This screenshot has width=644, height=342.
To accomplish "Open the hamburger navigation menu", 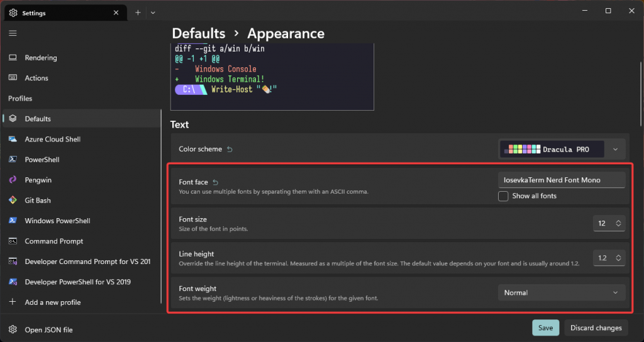I will tap(13, 33).
